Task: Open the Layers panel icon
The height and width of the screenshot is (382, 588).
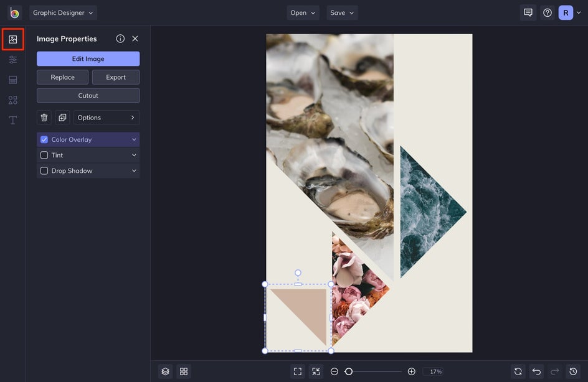Action: point(166,371)
